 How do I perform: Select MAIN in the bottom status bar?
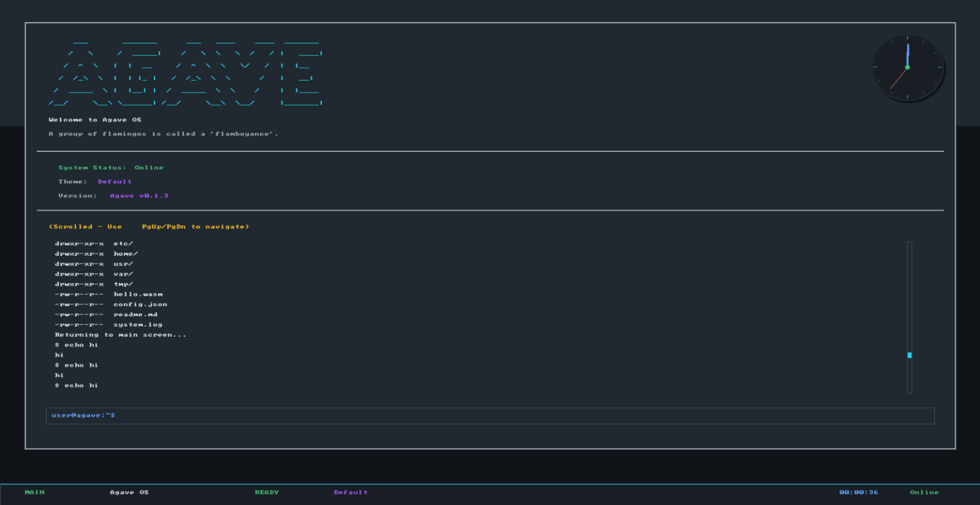[x=35, y=492]
